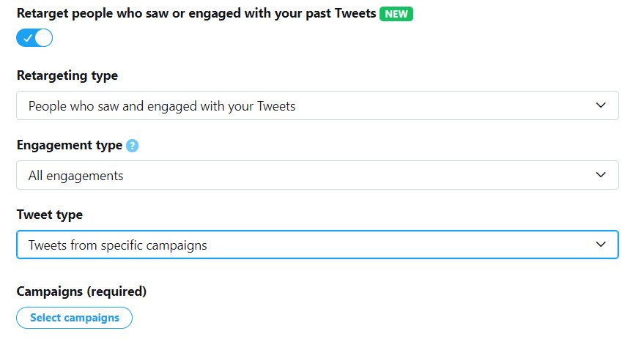Click the checkmark inside the retarget switch
644x350 pixels.
point(28,38)
